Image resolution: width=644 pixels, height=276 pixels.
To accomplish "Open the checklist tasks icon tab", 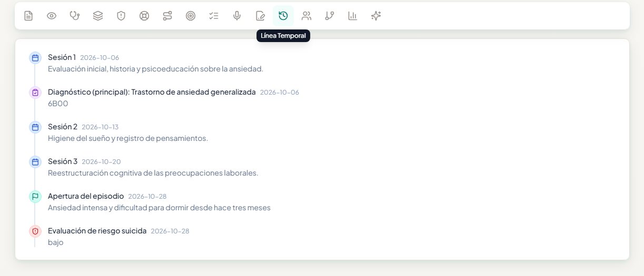I will 214,16.
